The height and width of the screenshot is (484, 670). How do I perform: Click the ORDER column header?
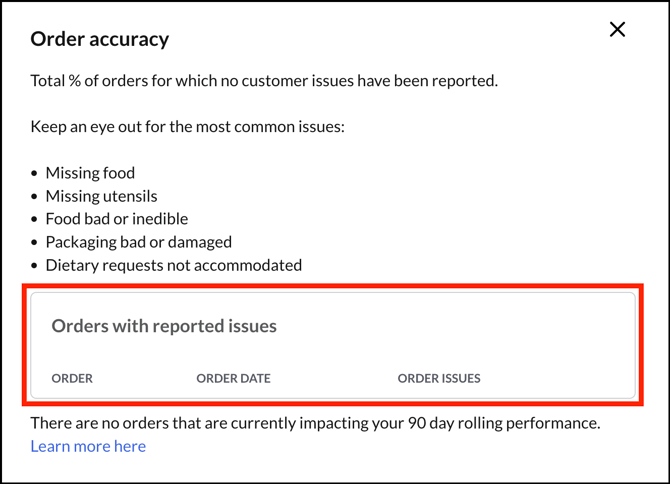tap(72, 379)
